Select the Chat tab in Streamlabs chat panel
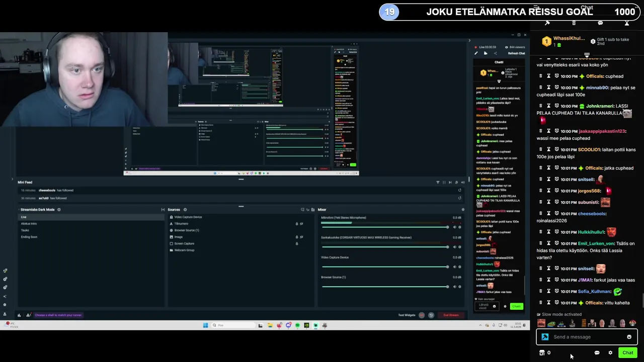 point(499,62)
